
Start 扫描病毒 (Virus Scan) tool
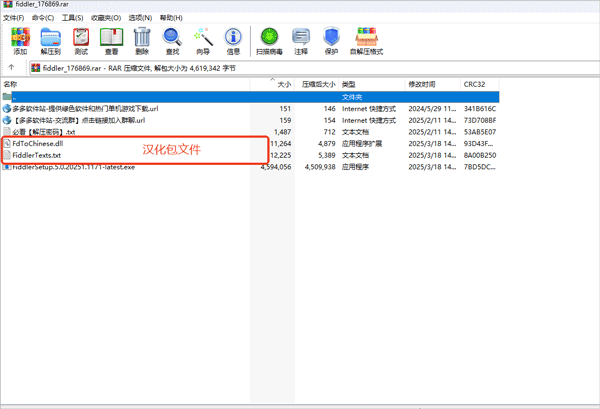(x=269, y=40)
